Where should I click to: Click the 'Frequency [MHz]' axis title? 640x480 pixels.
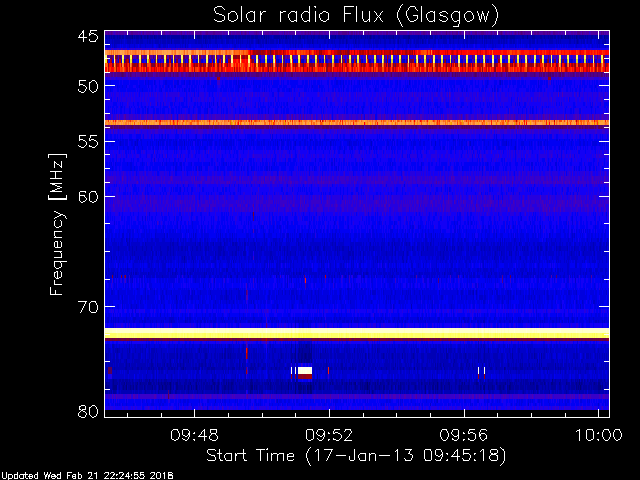tap(57, 224)
